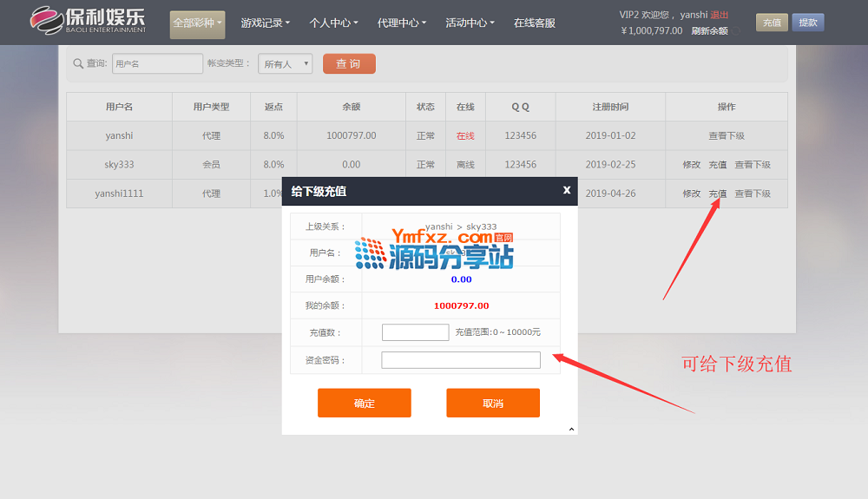Click the magnifier icon beside 查询 label

coord(78,64)
